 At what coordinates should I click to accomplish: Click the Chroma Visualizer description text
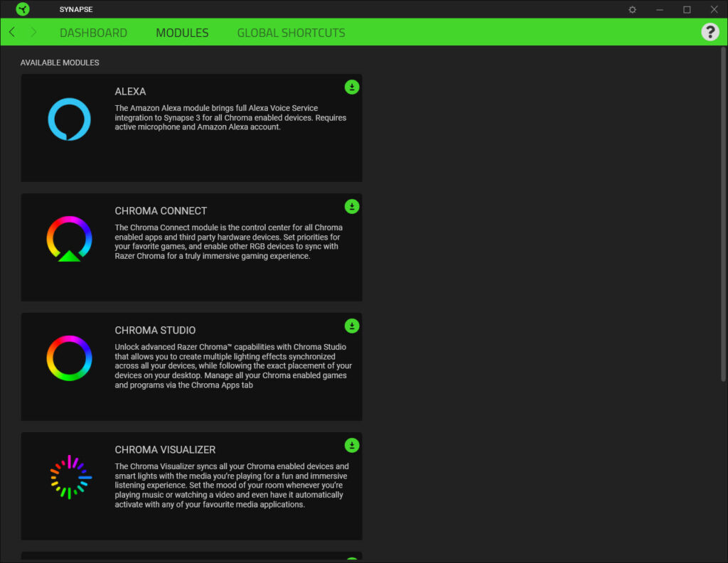point(232,485)
